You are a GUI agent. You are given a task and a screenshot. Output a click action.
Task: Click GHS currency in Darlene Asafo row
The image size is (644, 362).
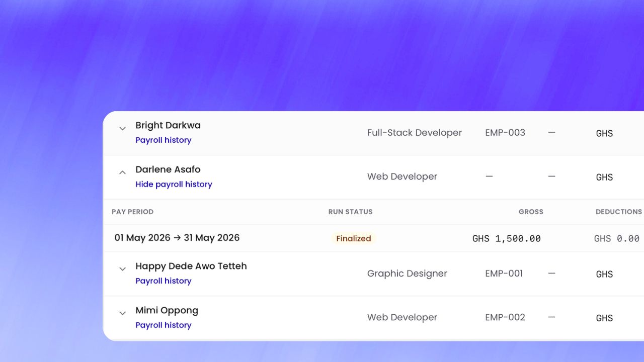coord(604,177)
